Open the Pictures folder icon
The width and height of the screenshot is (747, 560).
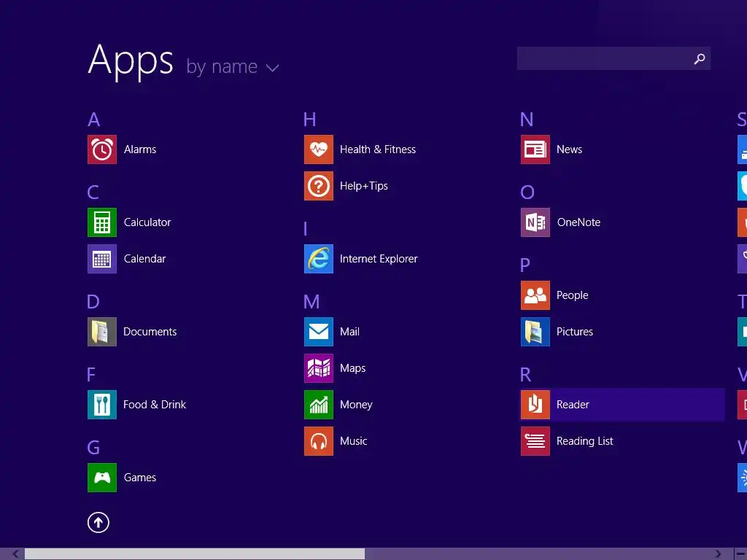coord(535,332)
